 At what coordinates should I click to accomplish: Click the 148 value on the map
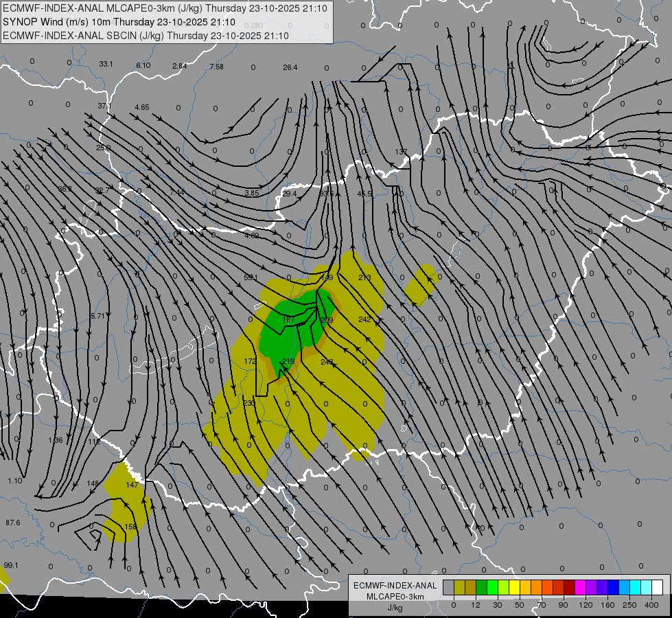(x=93, y=484)
